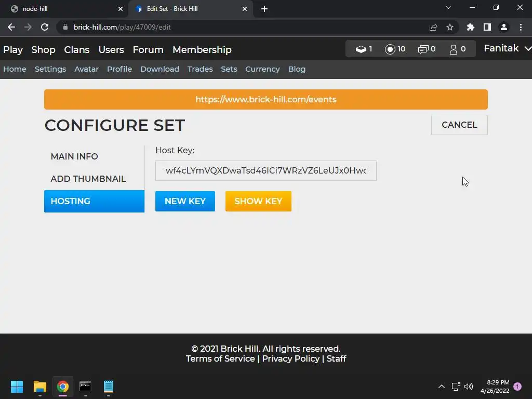Show hidden system tray icons
Screen dimensions: 532x399
pyautogui.click(x=442, y=387)
